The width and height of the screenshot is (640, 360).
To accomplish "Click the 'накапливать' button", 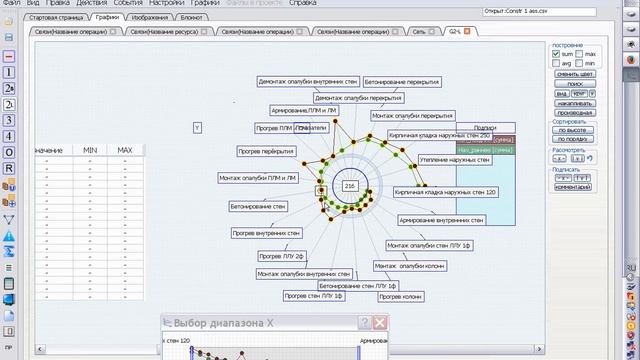I will click(x=575, y=103).
